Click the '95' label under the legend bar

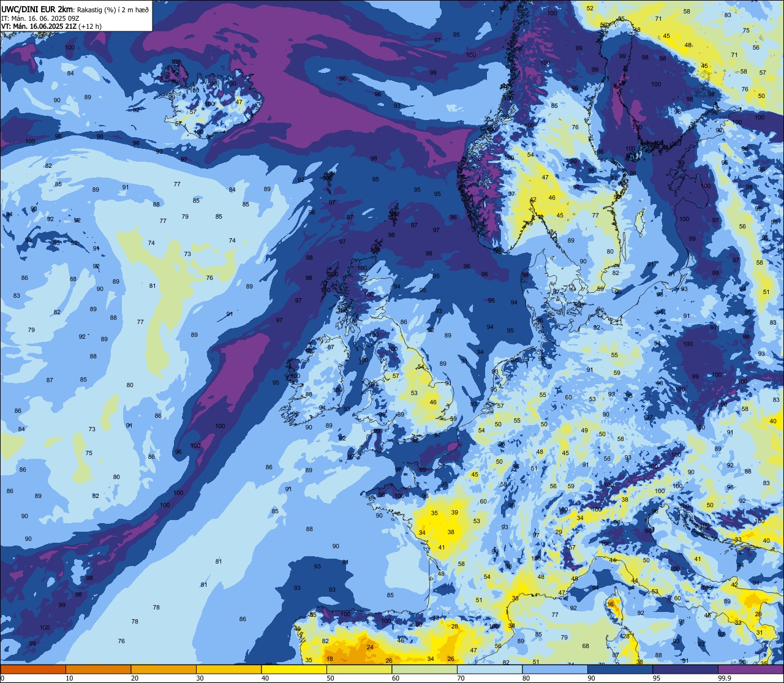[657, 678]
